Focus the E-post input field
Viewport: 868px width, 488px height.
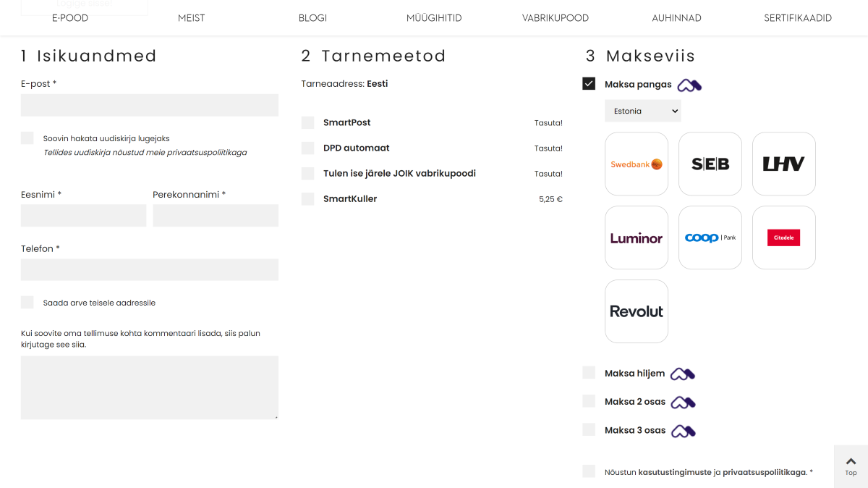tap(150, 105)
